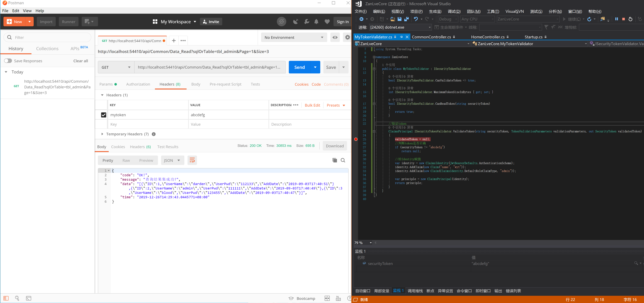Open Visual Studio 调试(D) menu

tap(454, 11)
